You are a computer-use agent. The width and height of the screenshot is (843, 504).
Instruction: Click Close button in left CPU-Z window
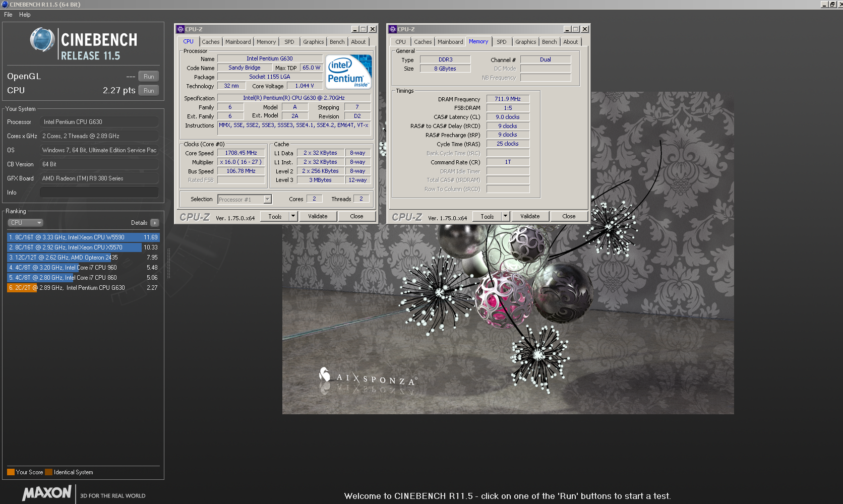356,216
